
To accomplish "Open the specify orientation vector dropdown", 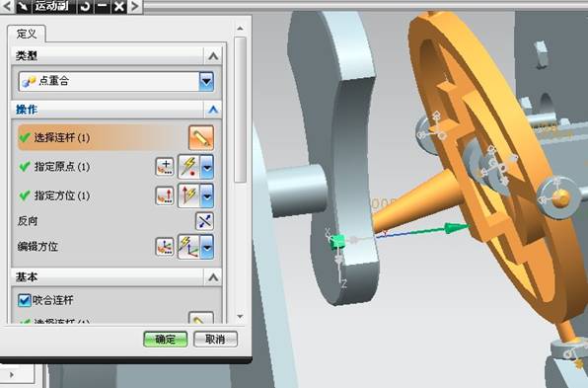I will point(207,195).
